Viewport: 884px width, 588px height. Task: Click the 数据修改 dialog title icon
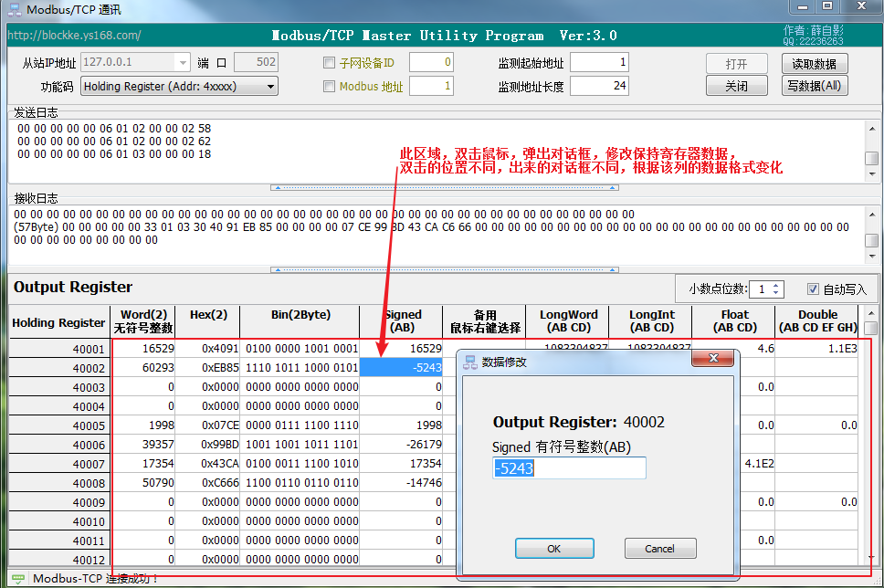pyautogui.click(x=469, y=362)
